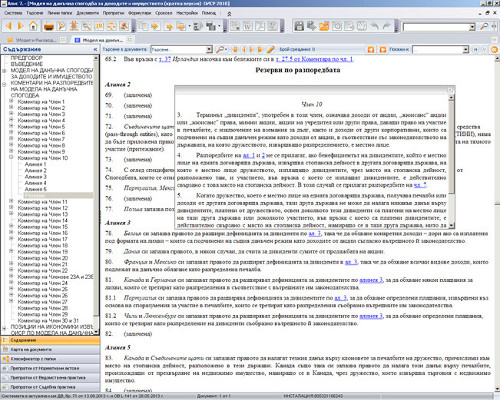Open search magnifier in document search bar

click(220, 49)
